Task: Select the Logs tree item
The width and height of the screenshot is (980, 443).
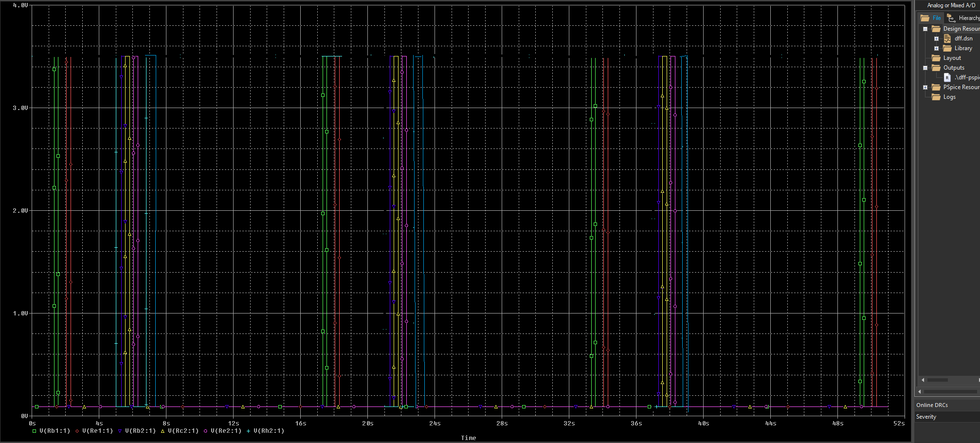Action: click(949, 97)
